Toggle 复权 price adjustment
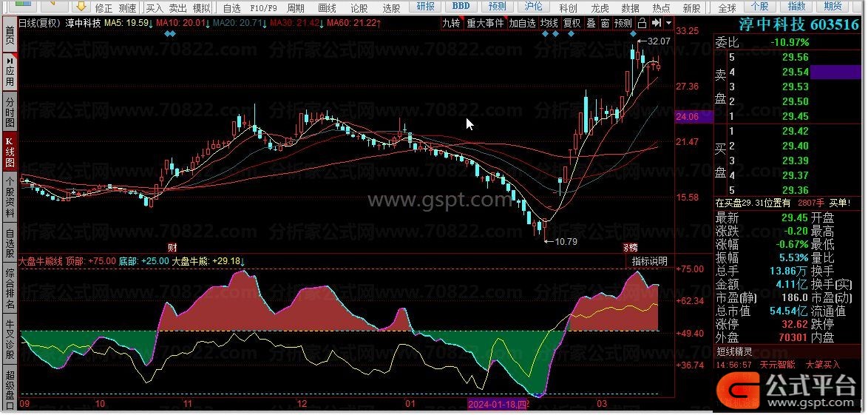Viewport: 868px width, 415px height. click(x=572, y=23)
